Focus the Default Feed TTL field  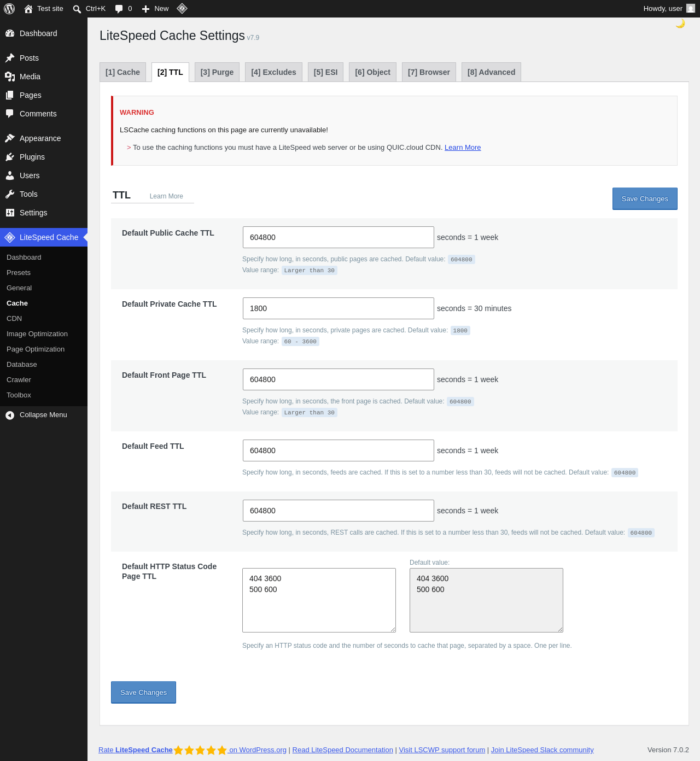coord(339,450)
